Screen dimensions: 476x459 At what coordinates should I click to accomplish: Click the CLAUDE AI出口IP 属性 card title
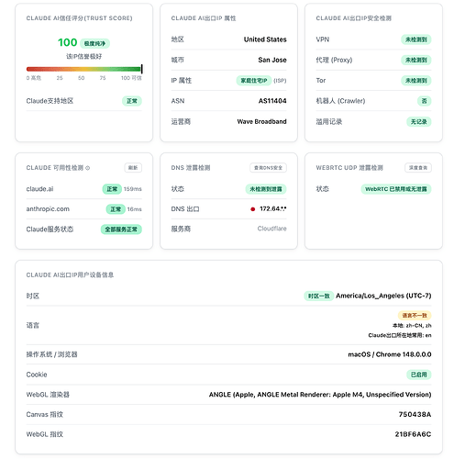pyautogui.click(x=204, y=18)
